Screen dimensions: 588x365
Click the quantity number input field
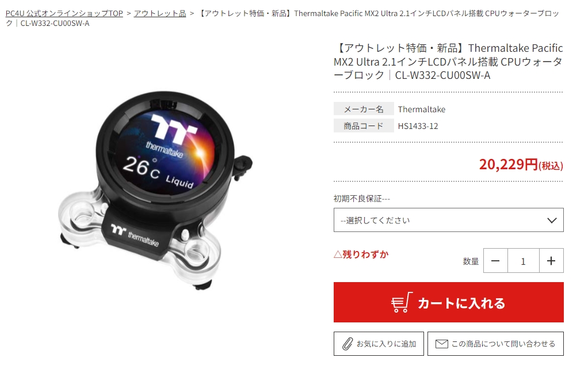pos(523,260)
